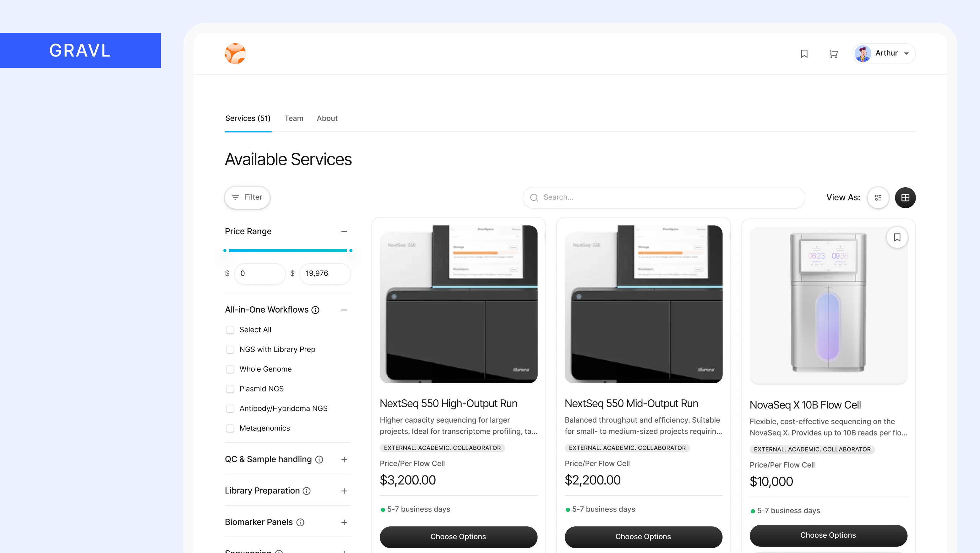Check the Select All checkbox
The height and width of the screenshot is (553, 980).
tap(230, 330)
